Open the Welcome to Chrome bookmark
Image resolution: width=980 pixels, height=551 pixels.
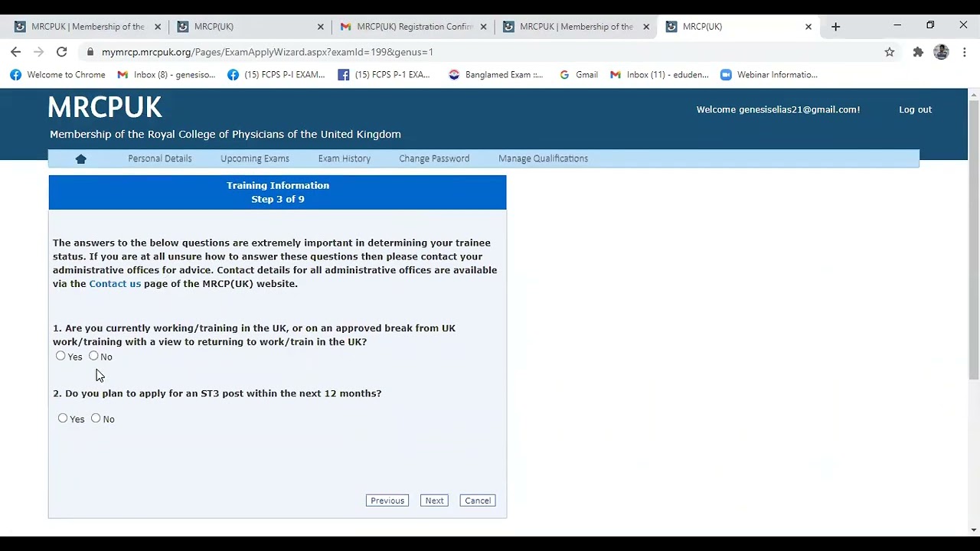pos(57,75)
